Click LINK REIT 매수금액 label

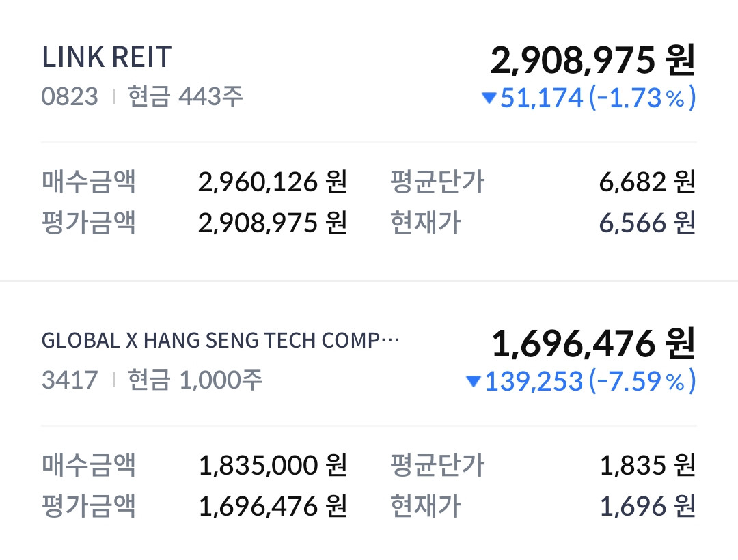pyautogui.click(x=89, y=182)
